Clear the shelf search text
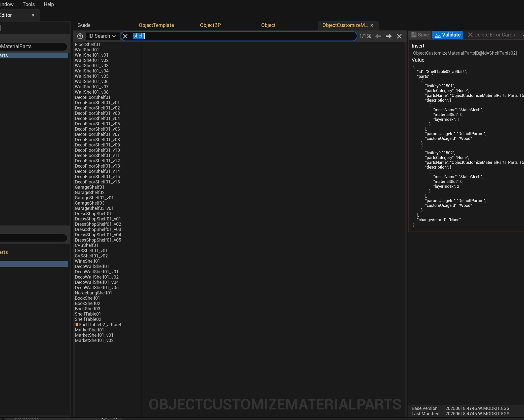524x420 pixels. pyautogui.click(x=125, y=36)
